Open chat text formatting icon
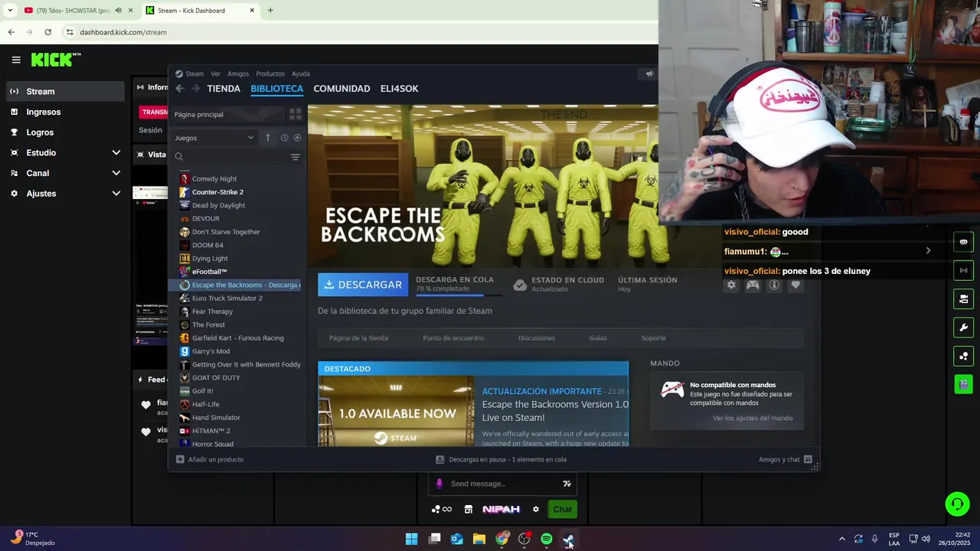 pyautogui.click(x=567, y=484)
